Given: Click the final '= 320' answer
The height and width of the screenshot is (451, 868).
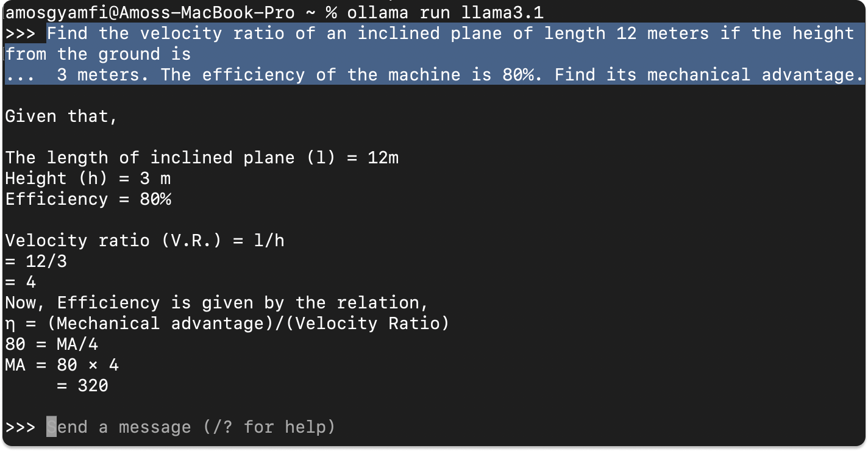Looking at the screenshot, I should pyautogui.click(x=82, y=386).
